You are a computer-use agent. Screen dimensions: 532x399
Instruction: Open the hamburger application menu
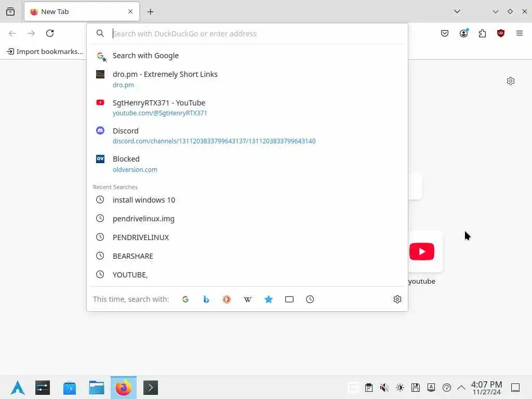(x=519, y=33)
